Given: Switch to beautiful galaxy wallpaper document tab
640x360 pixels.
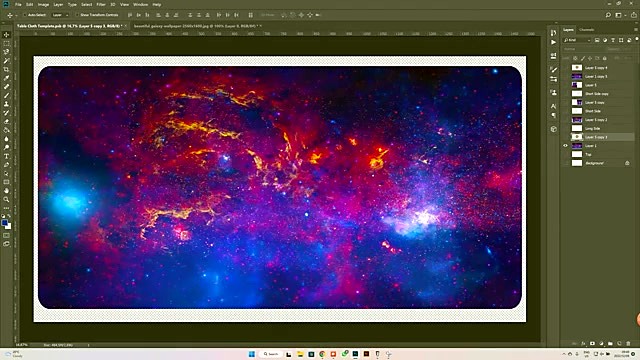Looking at the screenshot, I should (195, 26).
